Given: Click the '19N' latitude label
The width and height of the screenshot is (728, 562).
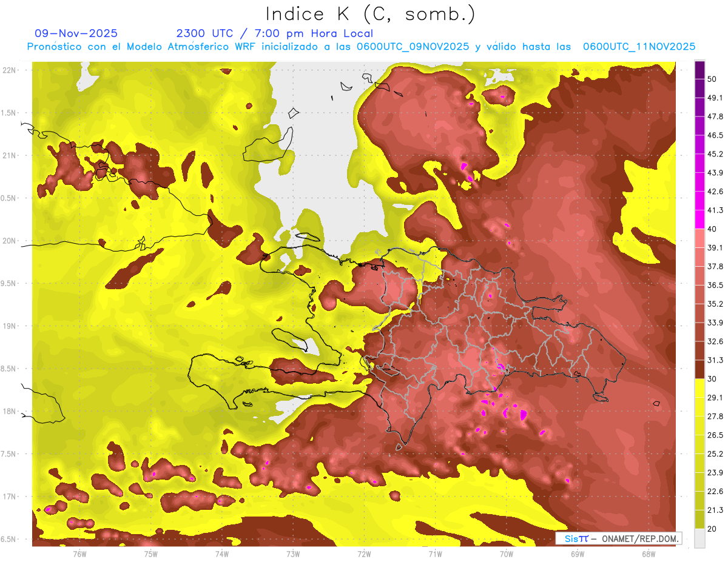Looking at the screenshot, I should pos(9,326).
